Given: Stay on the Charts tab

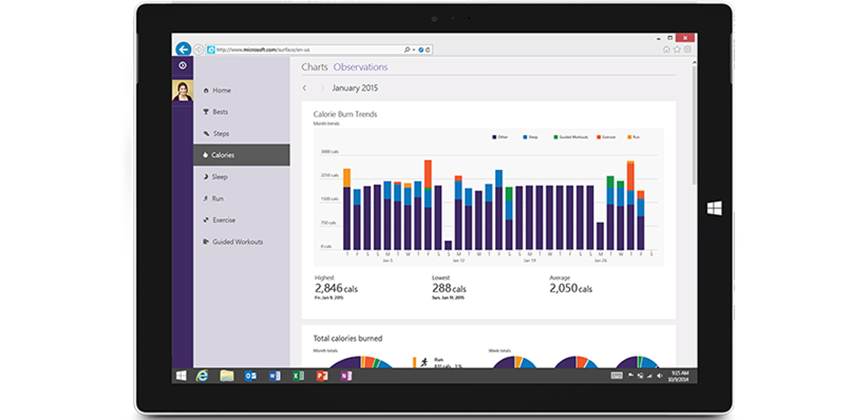Looking at the screenshot, I should pyautogui.click(x=315, y=66).
